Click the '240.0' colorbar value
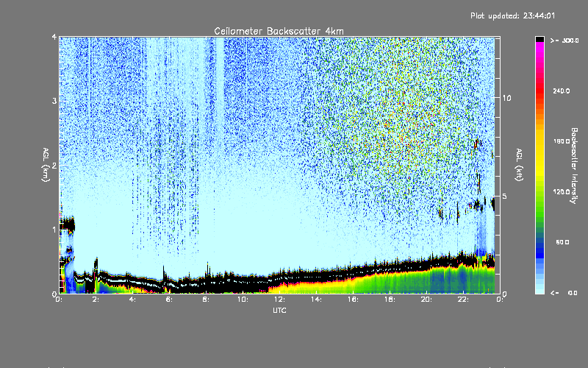Viewport: 588px width, 368px height. [561, 91]
